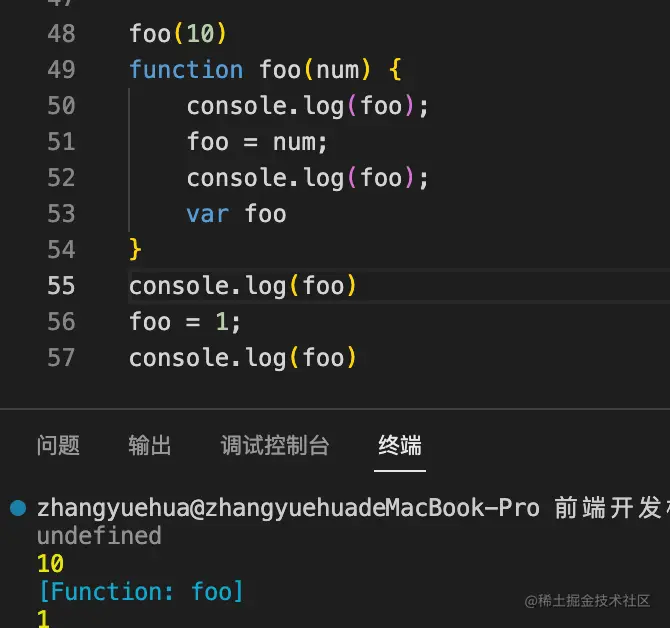Select the 终端 (Terminal) tab
The height and width of the screenshot is (628, 670).
click(400, 446)
